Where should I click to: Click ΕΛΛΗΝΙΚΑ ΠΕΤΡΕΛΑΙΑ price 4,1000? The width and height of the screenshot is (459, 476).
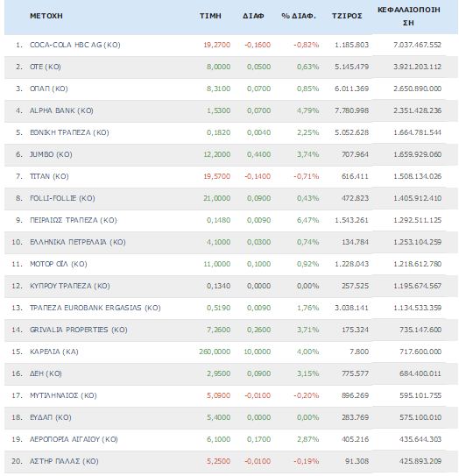(x=218, y=242)
